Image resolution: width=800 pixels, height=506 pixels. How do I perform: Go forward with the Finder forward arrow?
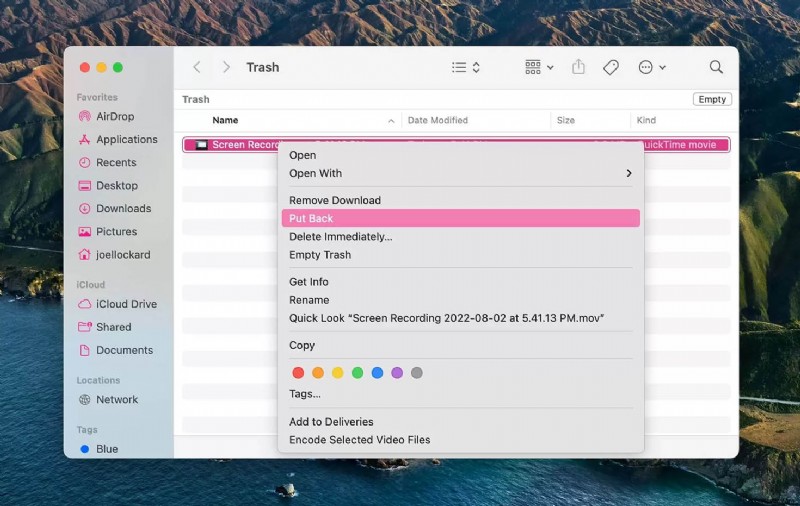click(226, 67)
